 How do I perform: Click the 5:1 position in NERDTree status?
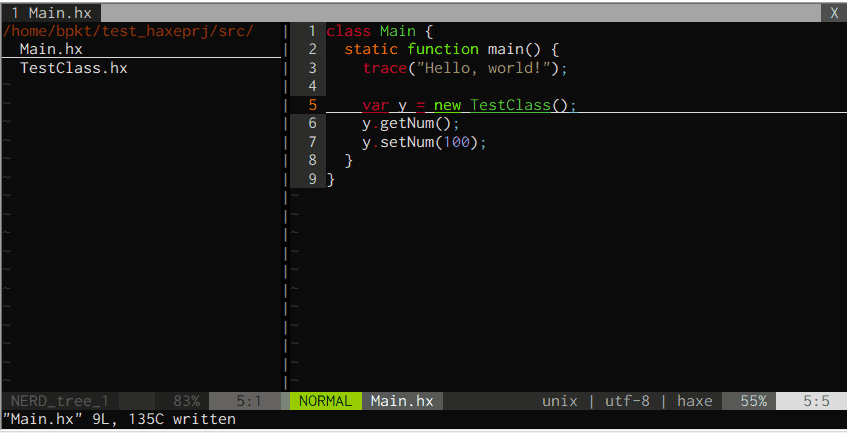249,401
